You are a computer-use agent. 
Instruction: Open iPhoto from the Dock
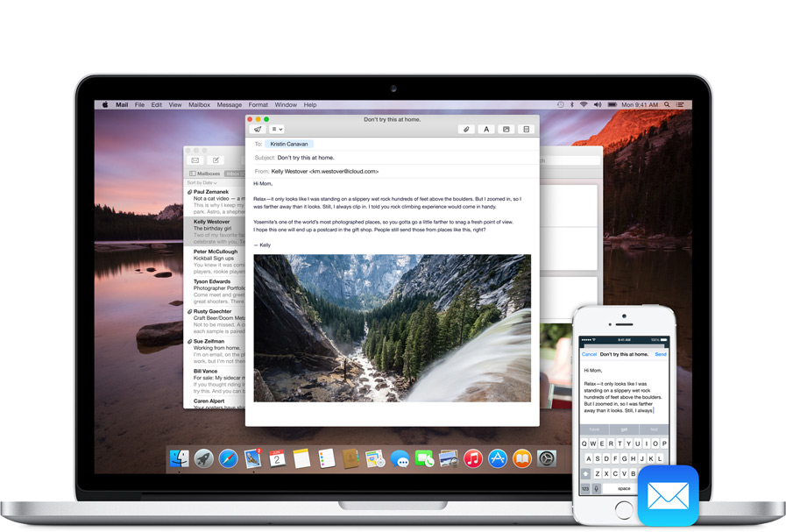[448, 458]
